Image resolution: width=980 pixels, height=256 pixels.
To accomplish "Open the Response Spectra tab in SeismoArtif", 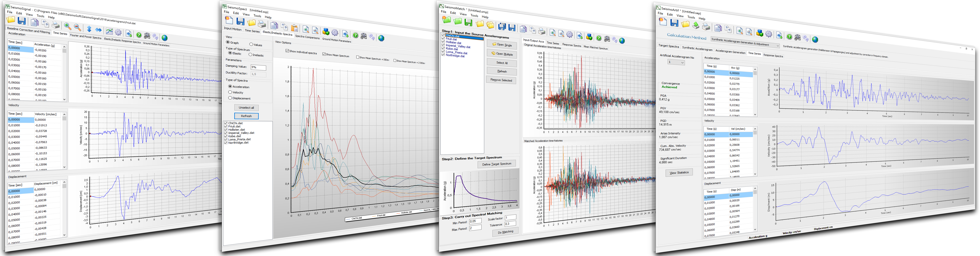I will (773, 56).
